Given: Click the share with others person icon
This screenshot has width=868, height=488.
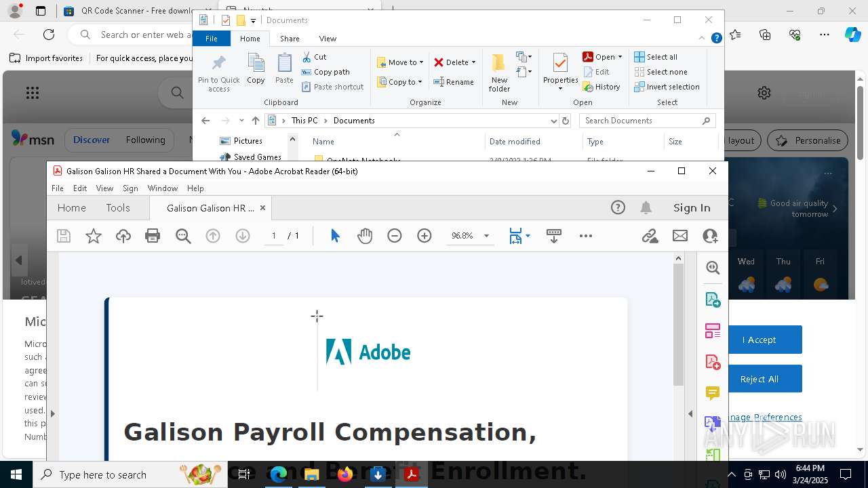Looking at the screenshot, I should point(710,236).
